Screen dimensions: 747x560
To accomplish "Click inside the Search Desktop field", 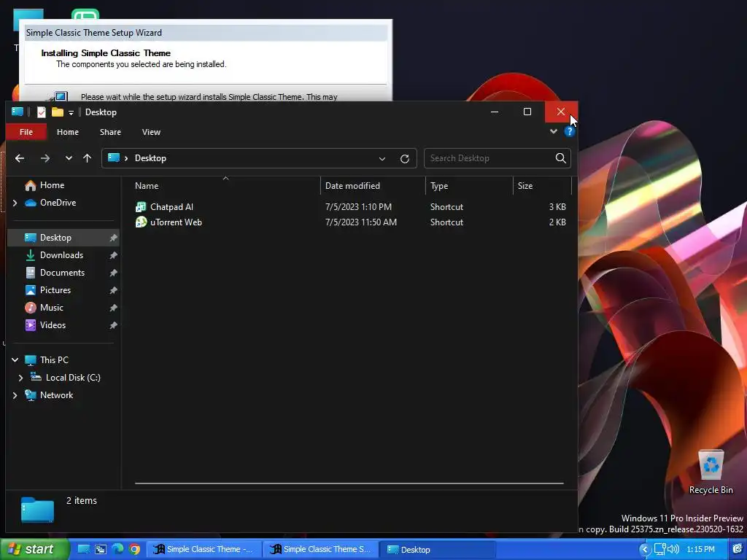I will tap(491, 158).
